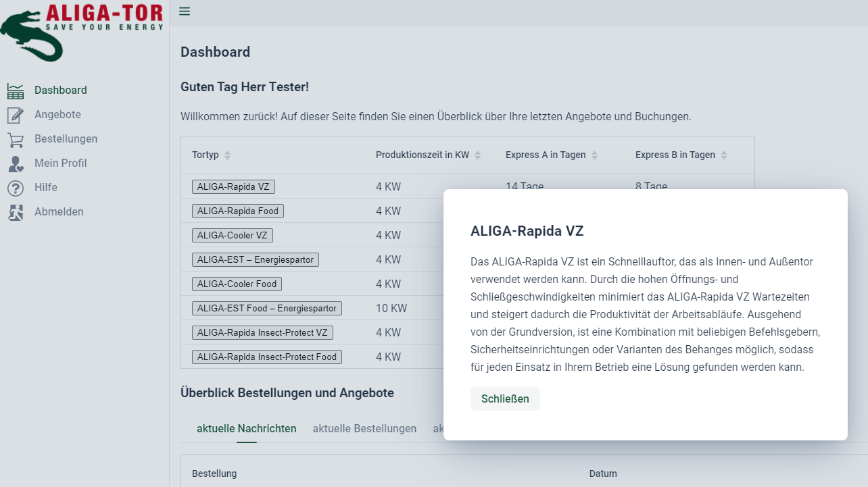The width and height of the screenshot is (868, 487).
Task: Click the 4 KW cell in the ALIGA-Rapida Insect-Protect Food row
Action: click(x=389, y=357)
